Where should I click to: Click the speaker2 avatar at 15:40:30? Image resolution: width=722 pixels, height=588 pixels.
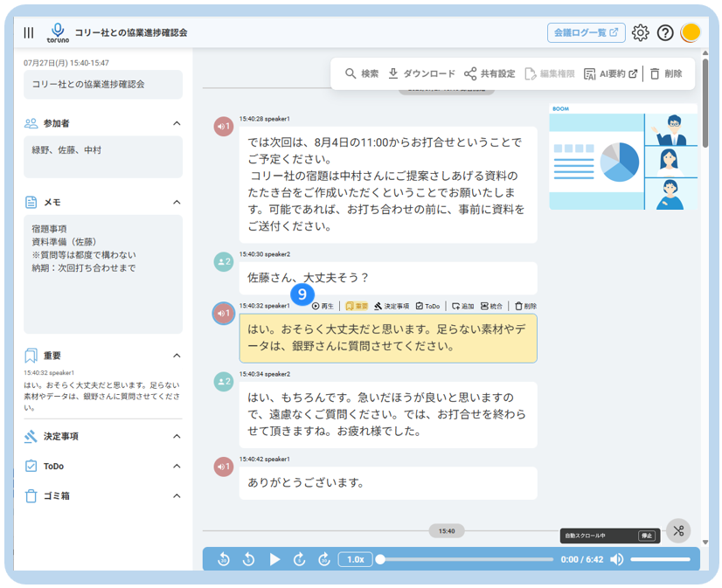point(223,262)
